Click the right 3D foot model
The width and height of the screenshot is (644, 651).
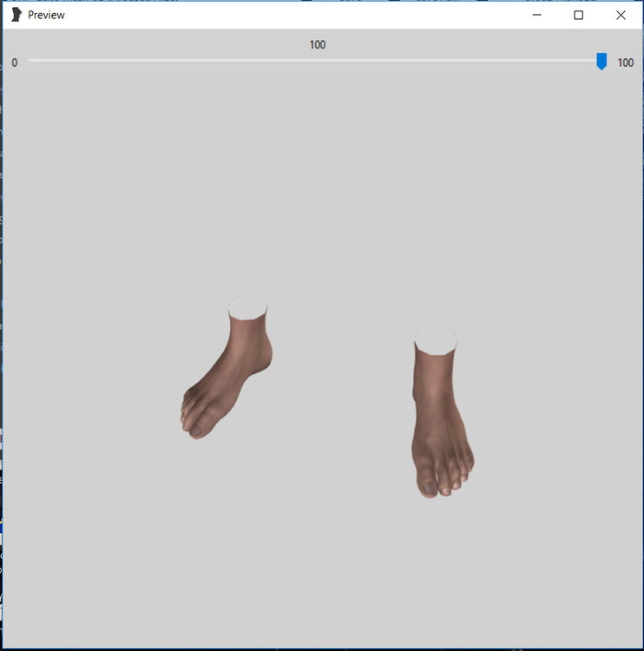[442, 411]
